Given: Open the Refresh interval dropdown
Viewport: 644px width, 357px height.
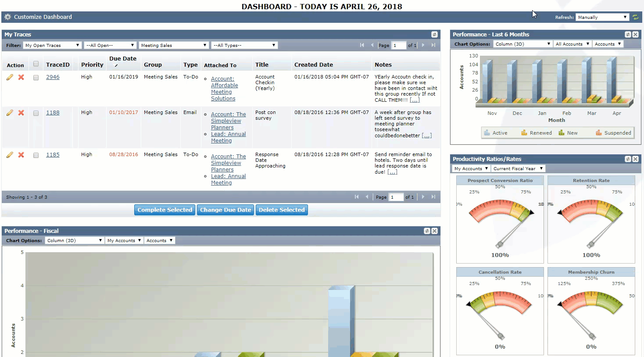Looking at the screenshot, I should (x=602, y=17).
